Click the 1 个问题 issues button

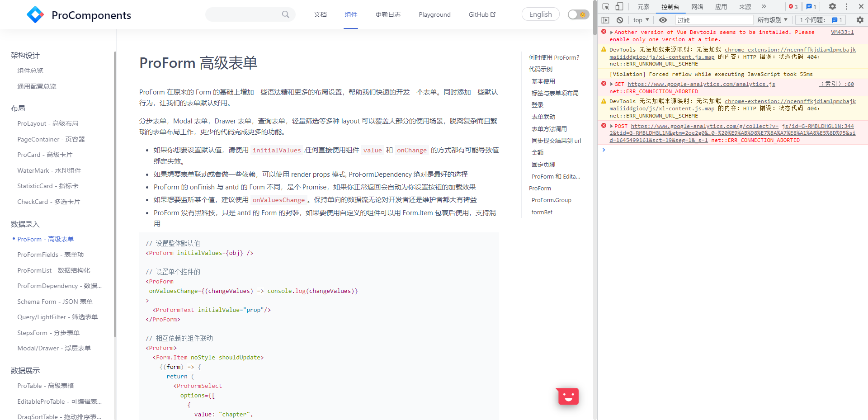click(x=821, y=20)
